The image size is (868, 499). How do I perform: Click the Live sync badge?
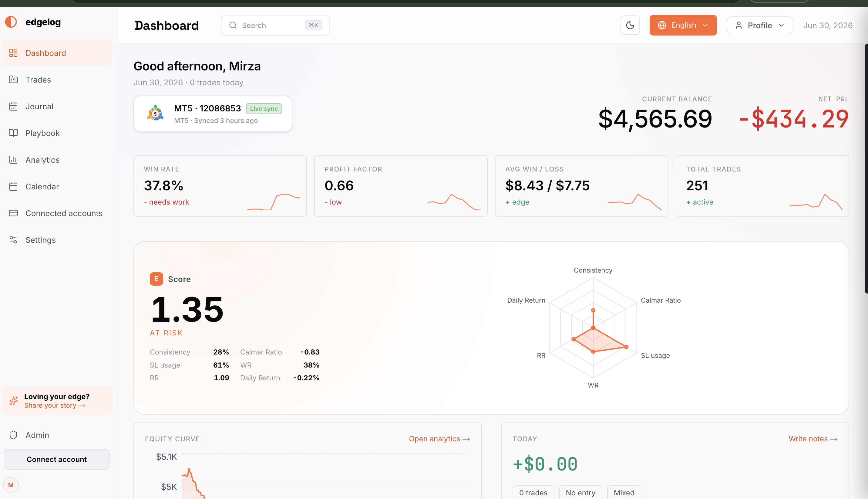click(x=264, y=109)
